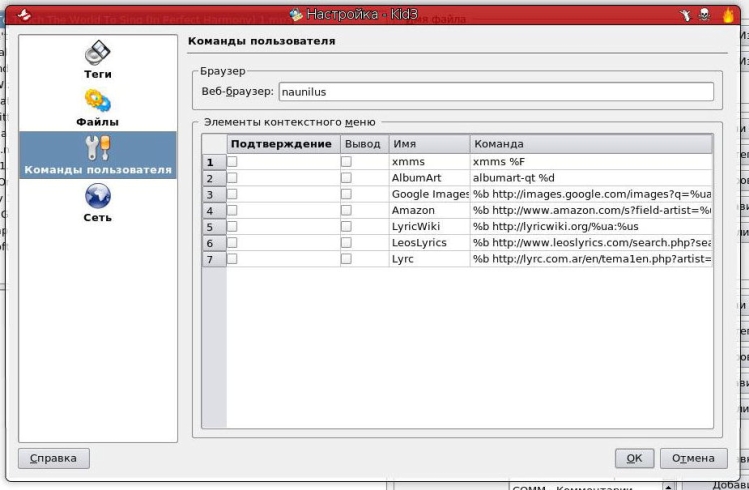
Task: Enable Подтверждение for AlbumArt row
Action: (x=232, y=178)
